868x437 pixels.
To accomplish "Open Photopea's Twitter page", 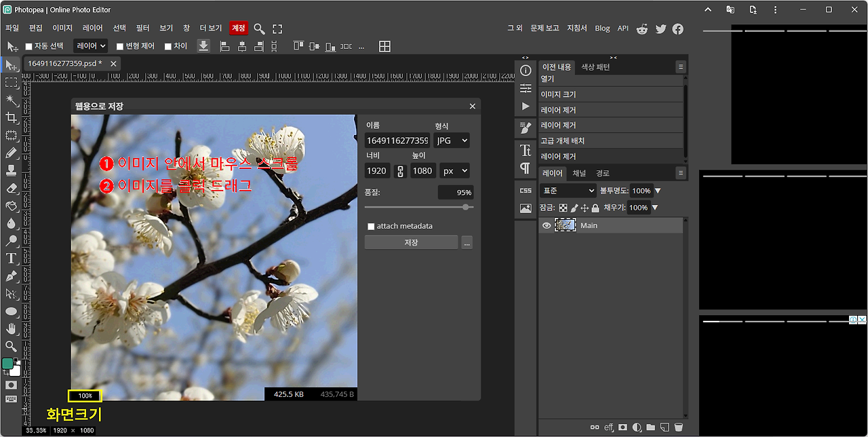I will pos(660,28).
